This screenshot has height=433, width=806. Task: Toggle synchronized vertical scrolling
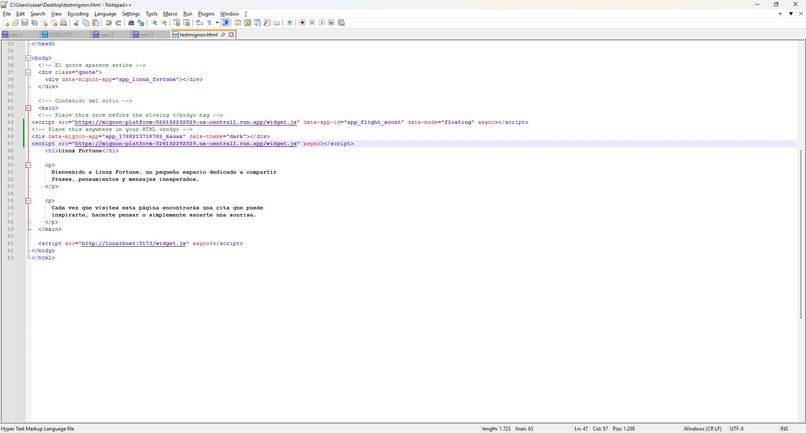[176, 23]
